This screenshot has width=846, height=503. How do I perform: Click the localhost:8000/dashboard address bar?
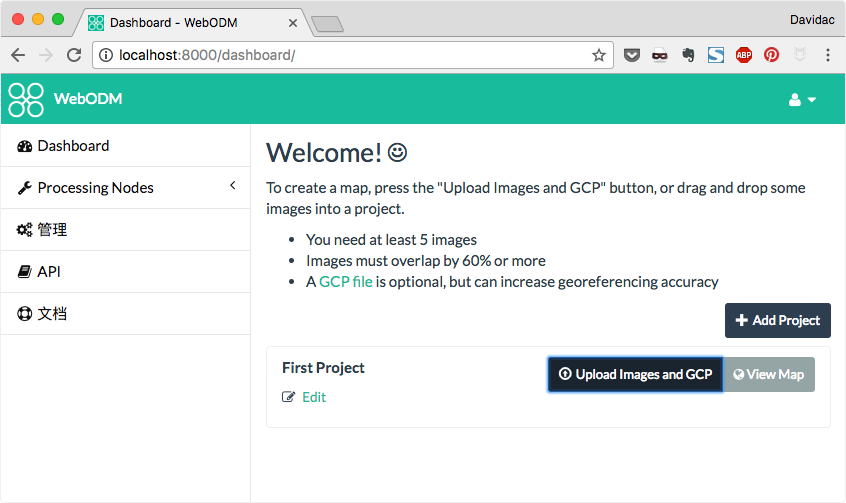345,55
